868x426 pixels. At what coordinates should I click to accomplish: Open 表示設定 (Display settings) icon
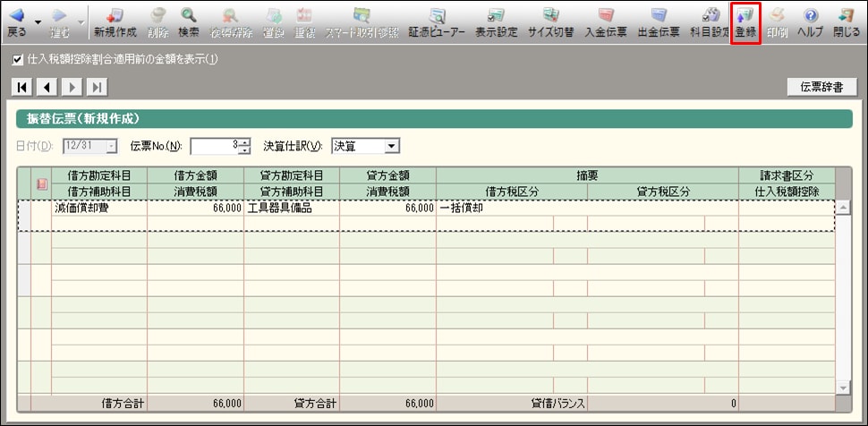click(496, 22)
